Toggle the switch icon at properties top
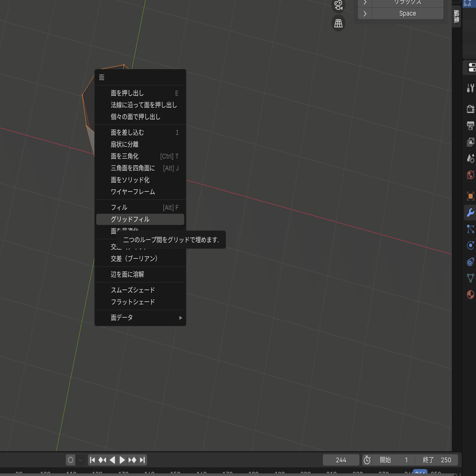476x476 pixels. (471, 67)
